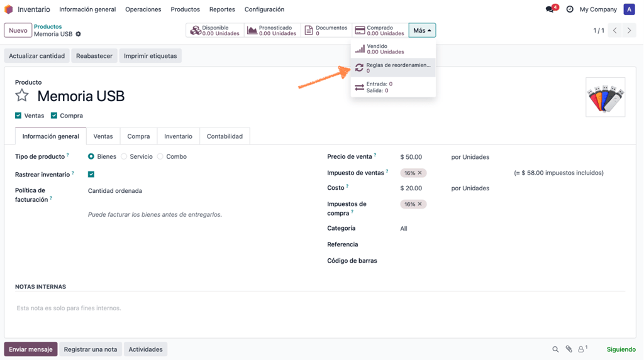The image size is (644, 360).
Task: Go to the next record arrow
Action: click(x=629, y=30)
